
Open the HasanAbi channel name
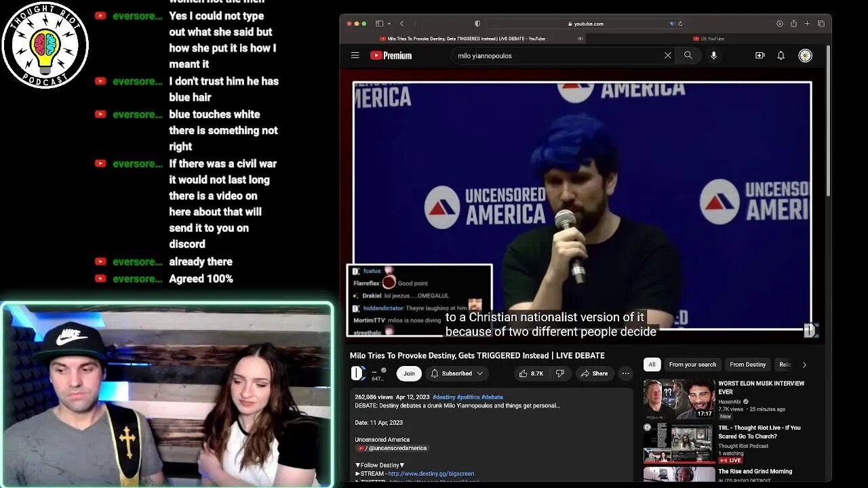tap(730, 401)
